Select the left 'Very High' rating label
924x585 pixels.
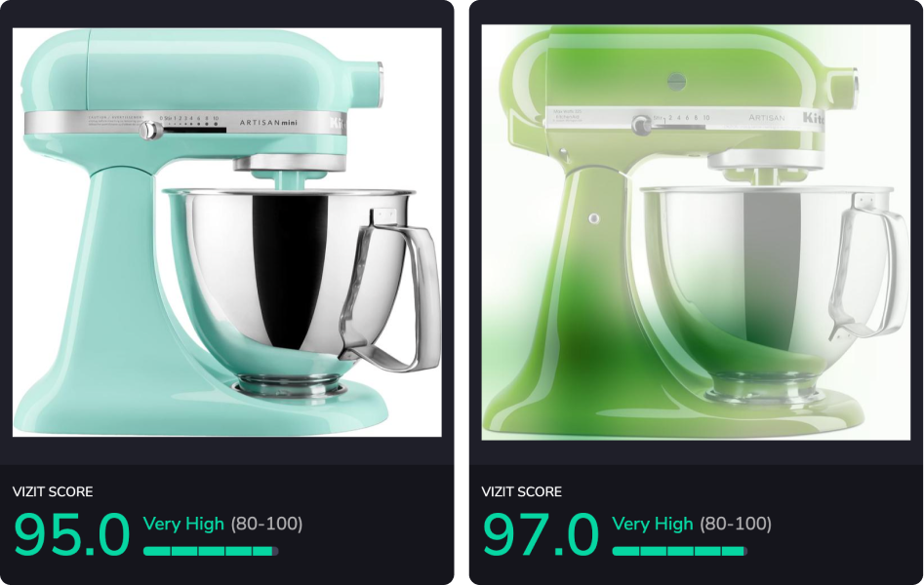pos(183,524)
